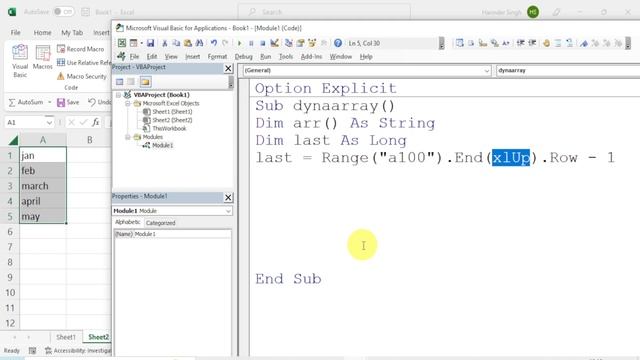Click the Toggle Bookmark flag icon
Screen dimensions: 640x360
[584, 43]
